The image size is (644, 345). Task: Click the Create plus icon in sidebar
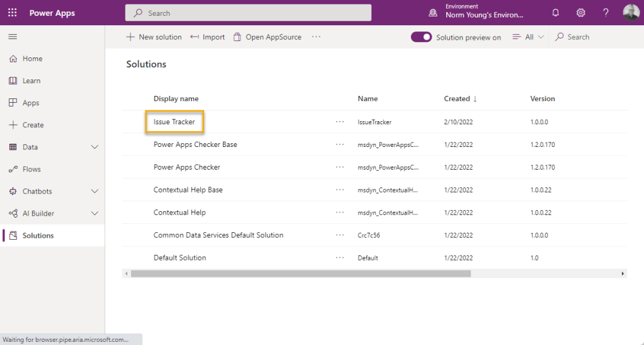click(13, 125)
